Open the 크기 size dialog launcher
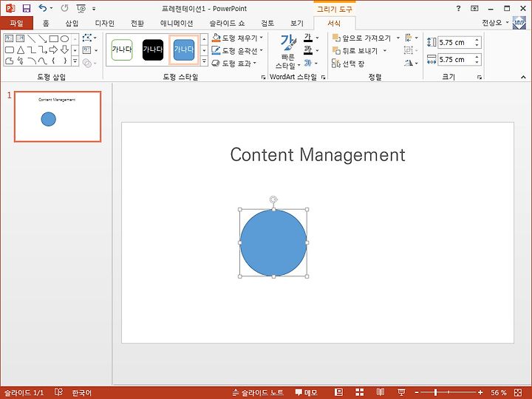Viewport: 532px width, 399px height. click(479, 78)
